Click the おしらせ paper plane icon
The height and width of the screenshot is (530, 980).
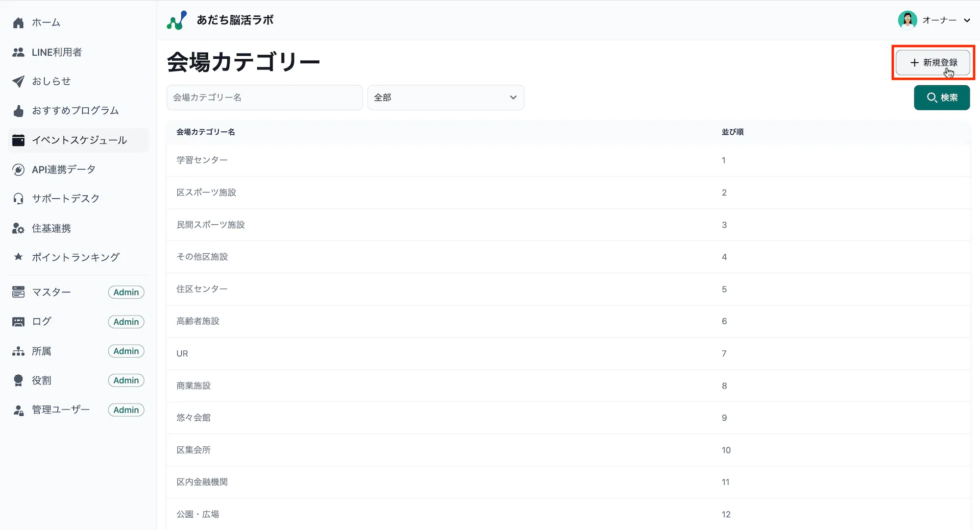coord(18,81)
